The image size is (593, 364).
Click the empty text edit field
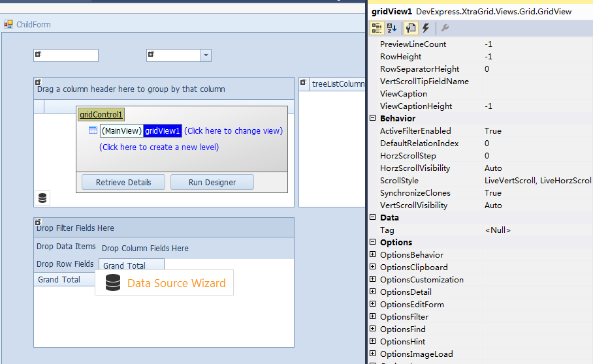pos(69,55)
